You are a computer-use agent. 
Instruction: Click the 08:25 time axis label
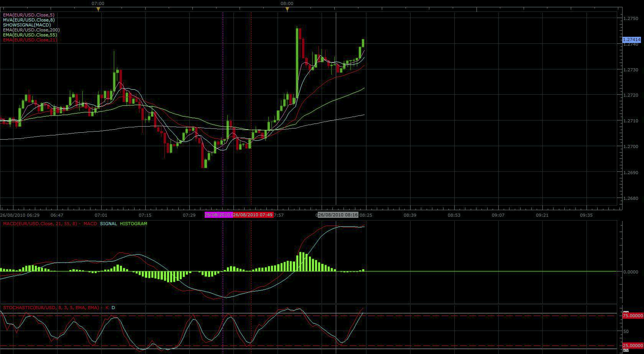[366, 215]
